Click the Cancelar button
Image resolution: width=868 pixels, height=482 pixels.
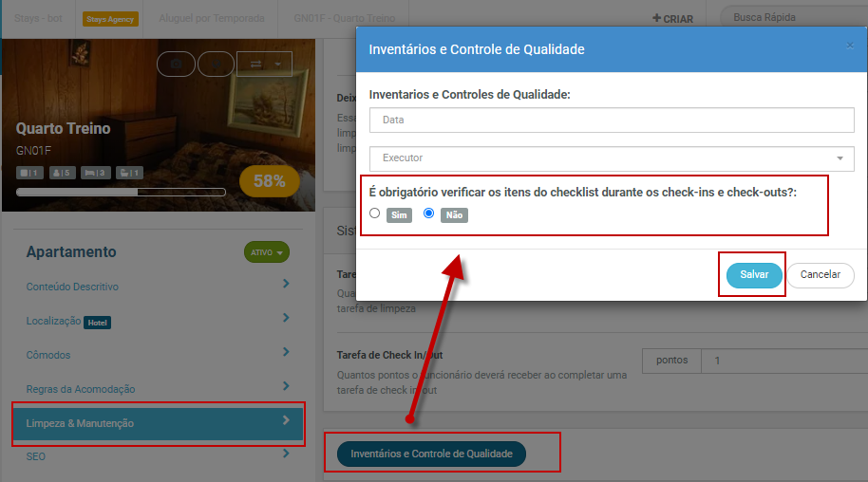pos(820,275)
